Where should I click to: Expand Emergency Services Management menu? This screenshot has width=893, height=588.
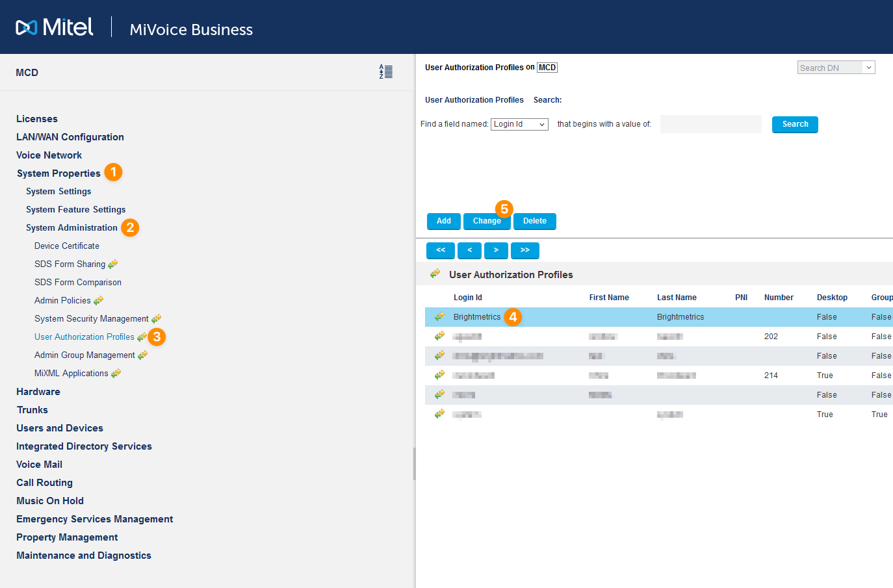click(95, 519)
